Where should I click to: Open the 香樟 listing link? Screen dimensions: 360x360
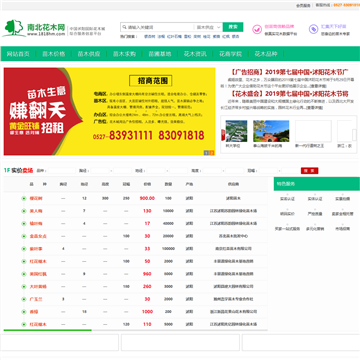pos(34,312)
